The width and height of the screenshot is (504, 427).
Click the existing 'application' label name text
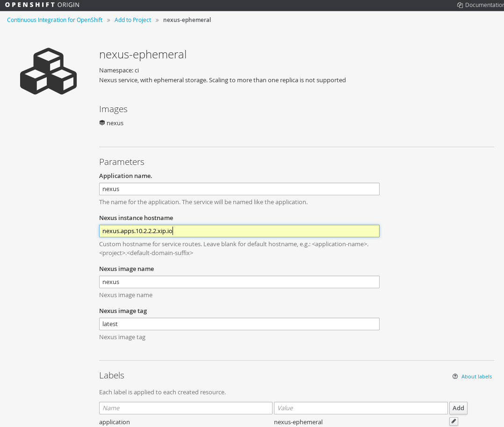[115, 422]
